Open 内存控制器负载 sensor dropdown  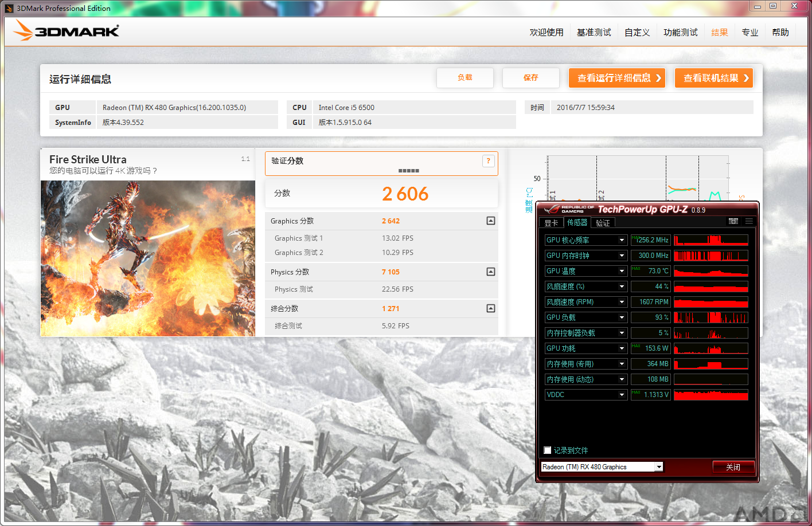622,333
